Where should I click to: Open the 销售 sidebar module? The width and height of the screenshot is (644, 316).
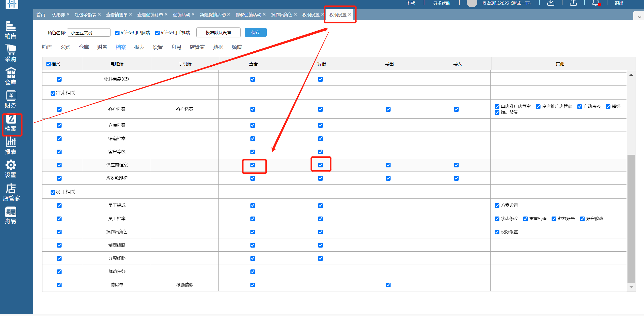pos(10,30)
